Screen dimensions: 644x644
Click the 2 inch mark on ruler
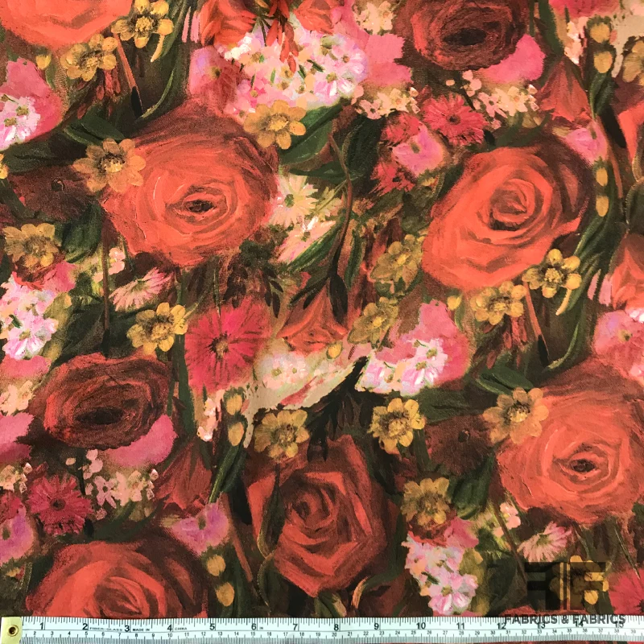pos(85,627)
